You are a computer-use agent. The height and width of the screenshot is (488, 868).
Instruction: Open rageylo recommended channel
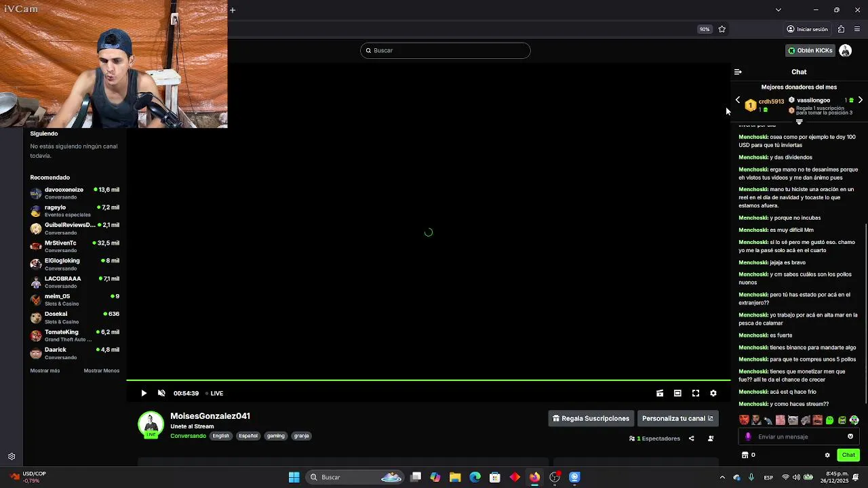[75, 211]
